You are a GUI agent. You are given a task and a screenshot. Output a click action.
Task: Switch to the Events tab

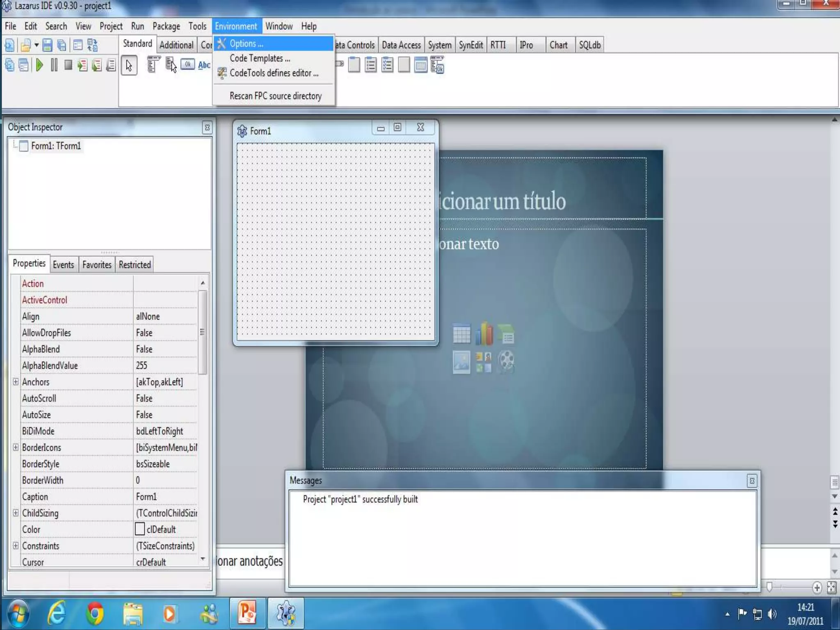pyautogui.click(x=63, y=265)
